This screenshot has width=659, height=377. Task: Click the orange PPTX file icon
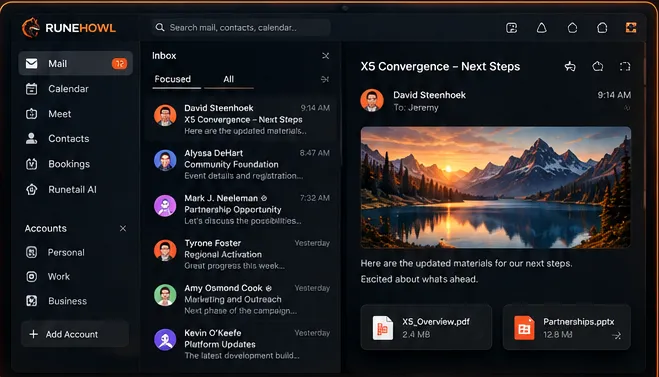point(524,328)
